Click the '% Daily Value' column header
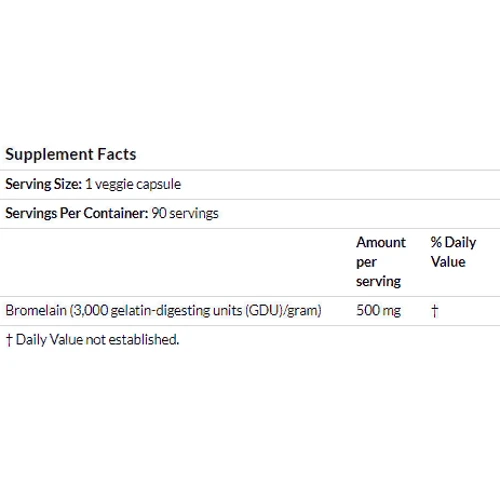Image resolution: width=500 pixels, height=500 pixels. coord(453,252)
